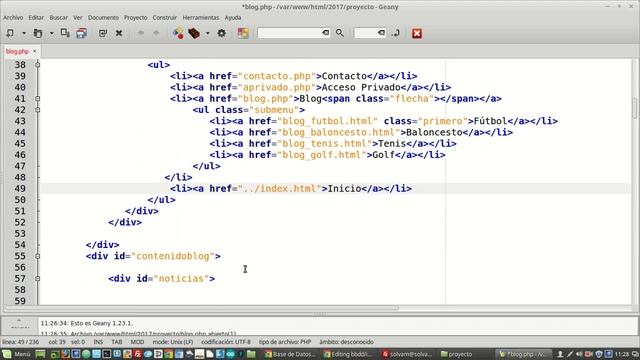Click the 11:28 clock in tray
Image resolution: width=640 pixels, height=360 pixels.
622,354
